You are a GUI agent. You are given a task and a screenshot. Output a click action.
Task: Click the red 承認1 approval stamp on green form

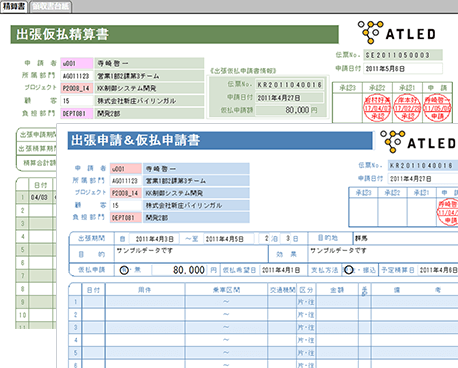click(x=407, y=108)
